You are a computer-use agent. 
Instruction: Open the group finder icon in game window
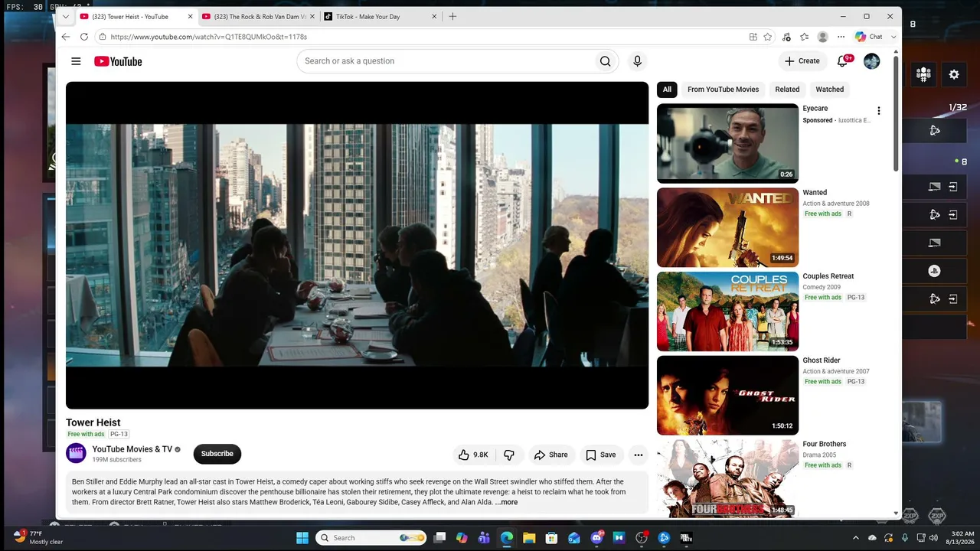(923, 74)
